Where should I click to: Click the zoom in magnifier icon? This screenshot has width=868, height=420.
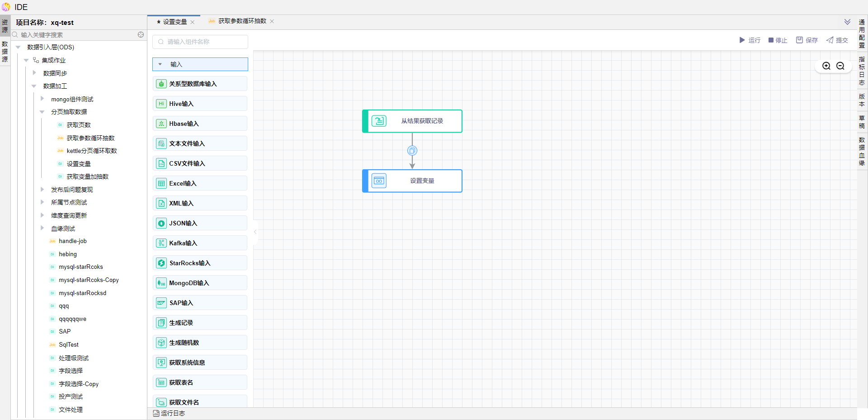pos(826,66)
